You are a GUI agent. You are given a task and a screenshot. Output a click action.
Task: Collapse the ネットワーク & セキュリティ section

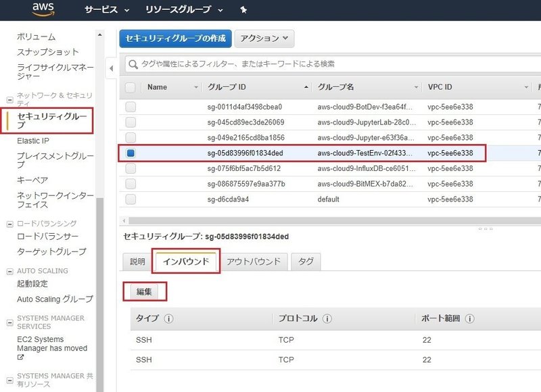click(10, 100)
